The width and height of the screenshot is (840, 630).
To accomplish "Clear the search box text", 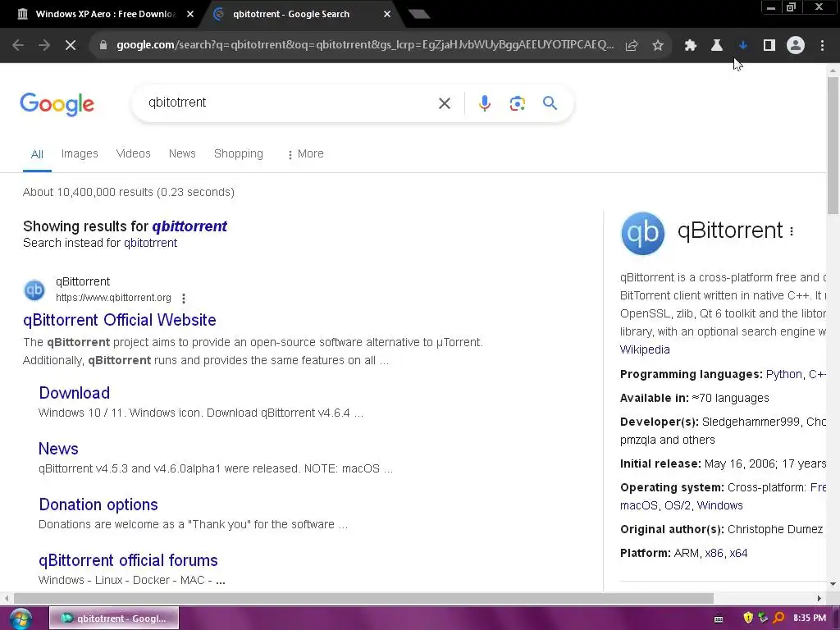I will click(x=445, y=103).
